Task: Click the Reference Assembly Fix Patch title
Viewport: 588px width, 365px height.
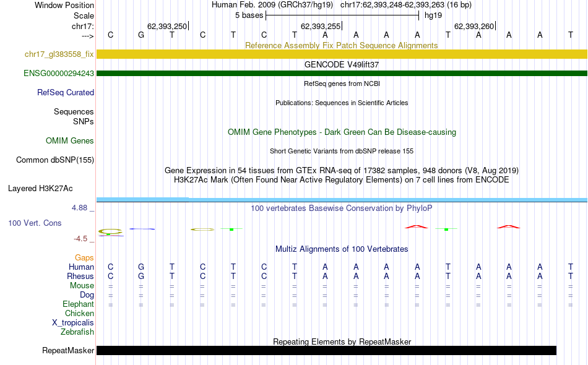Action: pyautogui.click(x=342, y=45)
